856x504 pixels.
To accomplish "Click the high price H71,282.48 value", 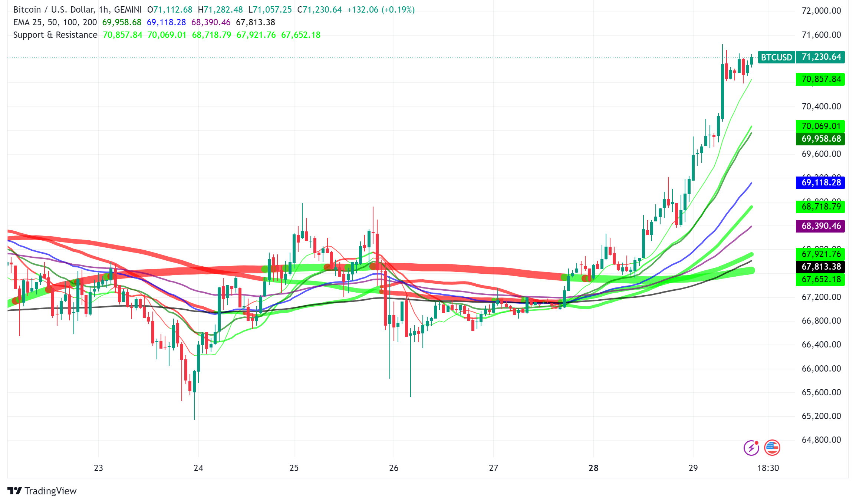I will click(220, 10).
